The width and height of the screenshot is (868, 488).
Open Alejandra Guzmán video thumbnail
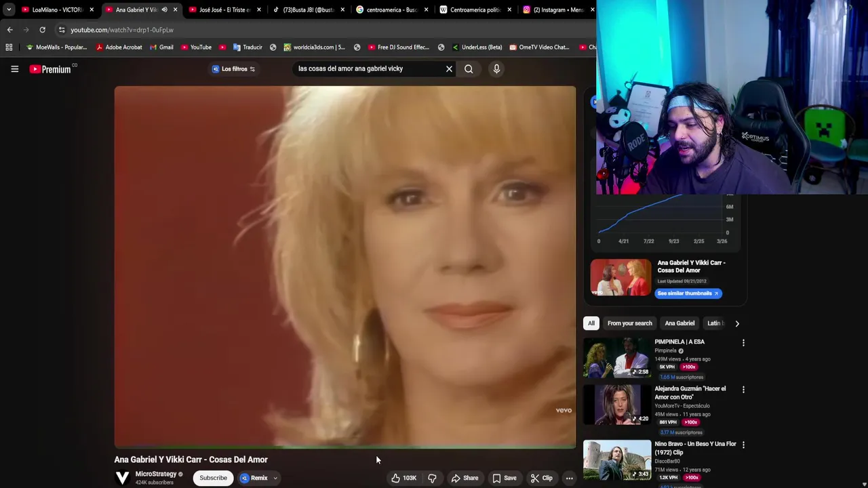click(x=617, y=405)
